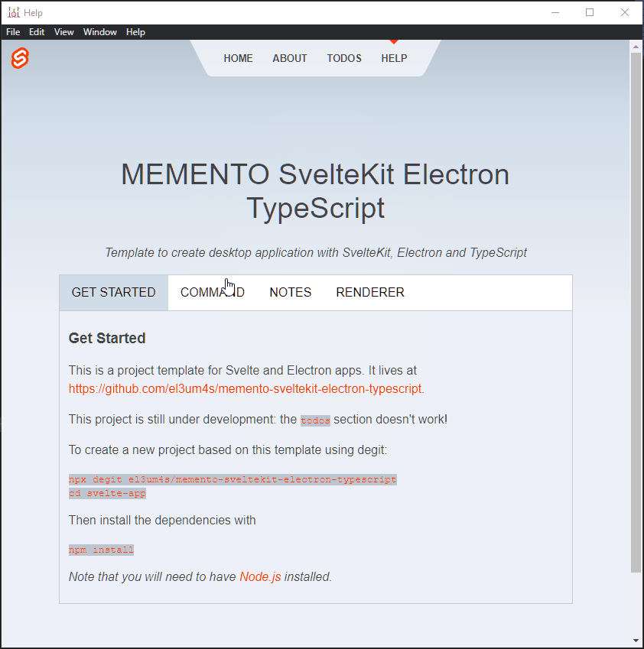This screenshot has height=649, width=644.
Task: Open the TODOS section
Action: click(343, 58)
